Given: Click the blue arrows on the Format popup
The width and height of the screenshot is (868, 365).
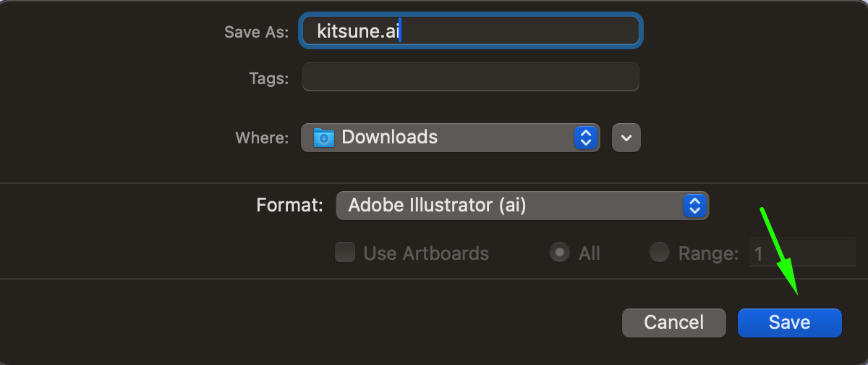Looking at the screenshot, I should click(x=694, y=206).
